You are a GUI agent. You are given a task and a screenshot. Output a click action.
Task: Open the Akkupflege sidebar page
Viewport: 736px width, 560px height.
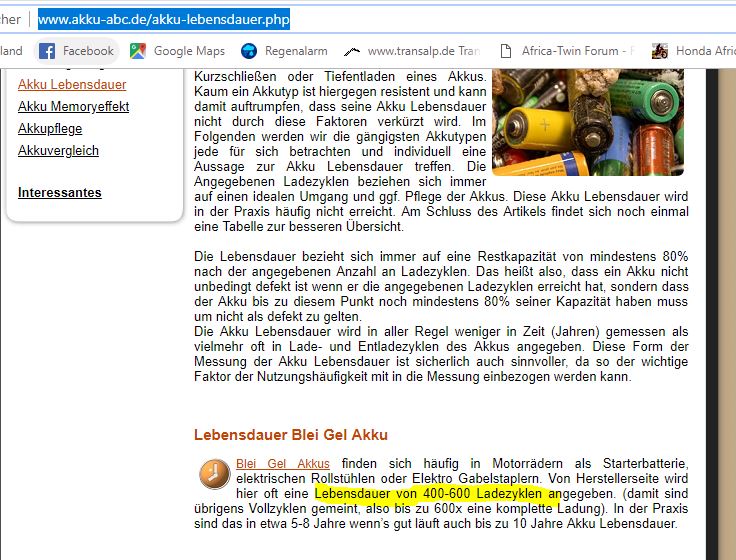(x=50, y=129)
